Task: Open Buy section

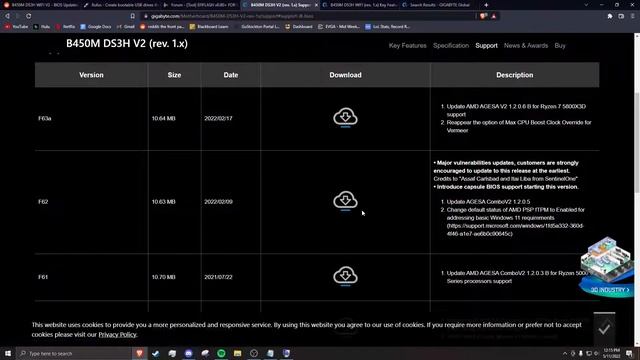Action: (x=560, y=46)
